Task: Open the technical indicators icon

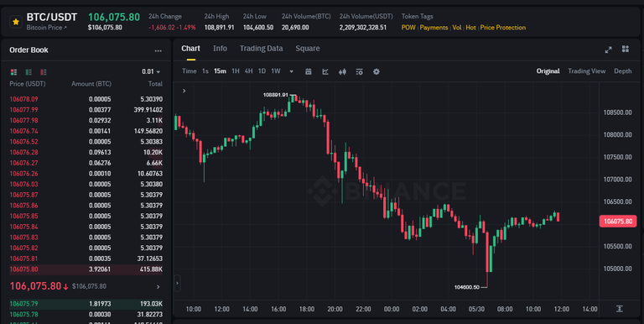Action: (325, 71)
